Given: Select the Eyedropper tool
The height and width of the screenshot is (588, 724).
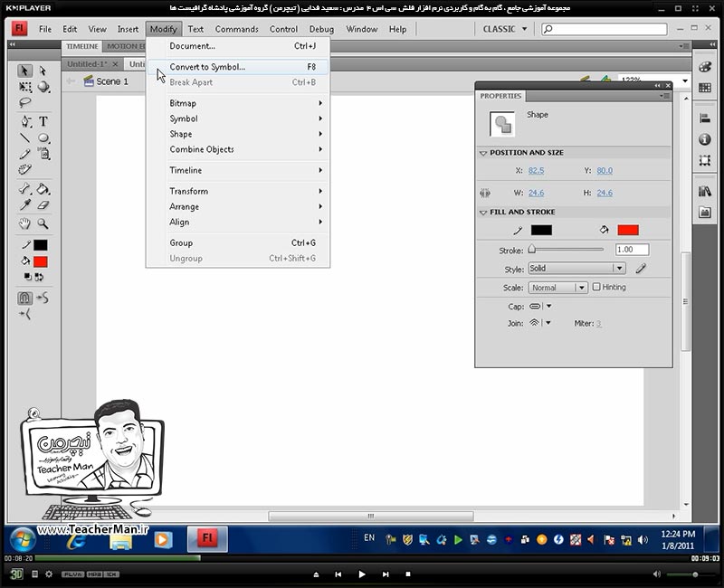Looking at the screenshot, I should tap(25, 205).
